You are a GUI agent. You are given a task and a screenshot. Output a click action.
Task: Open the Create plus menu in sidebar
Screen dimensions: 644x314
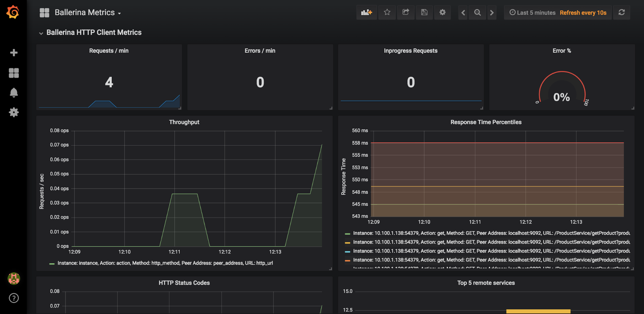tap(14, 53)
